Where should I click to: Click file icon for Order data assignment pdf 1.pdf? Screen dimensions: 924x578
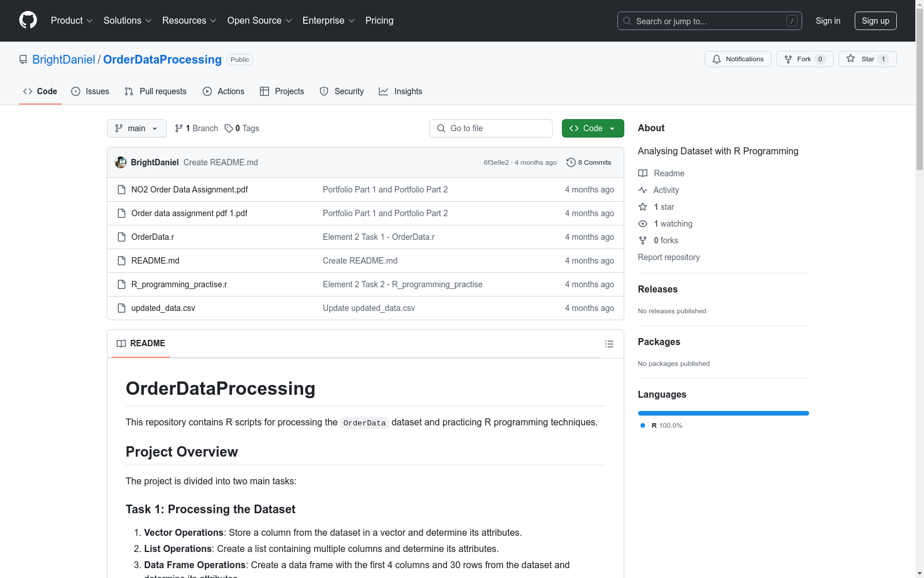(121, 213)
